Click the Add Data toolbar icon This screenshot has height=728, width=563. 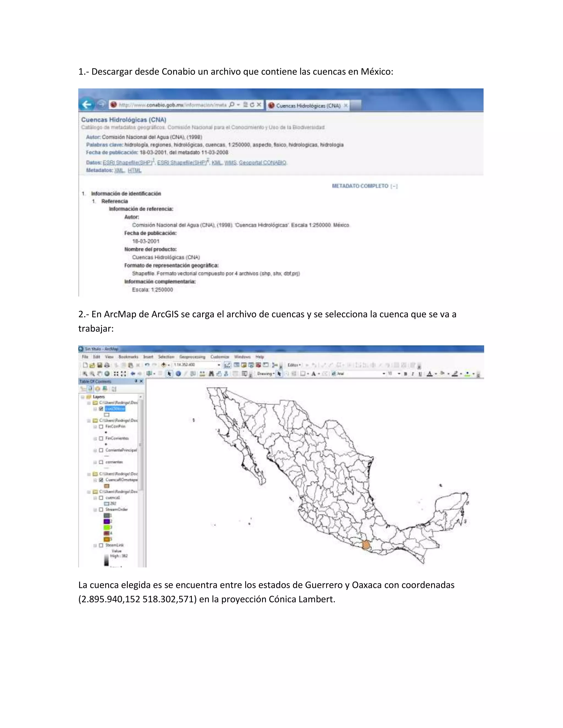point(164,365)
